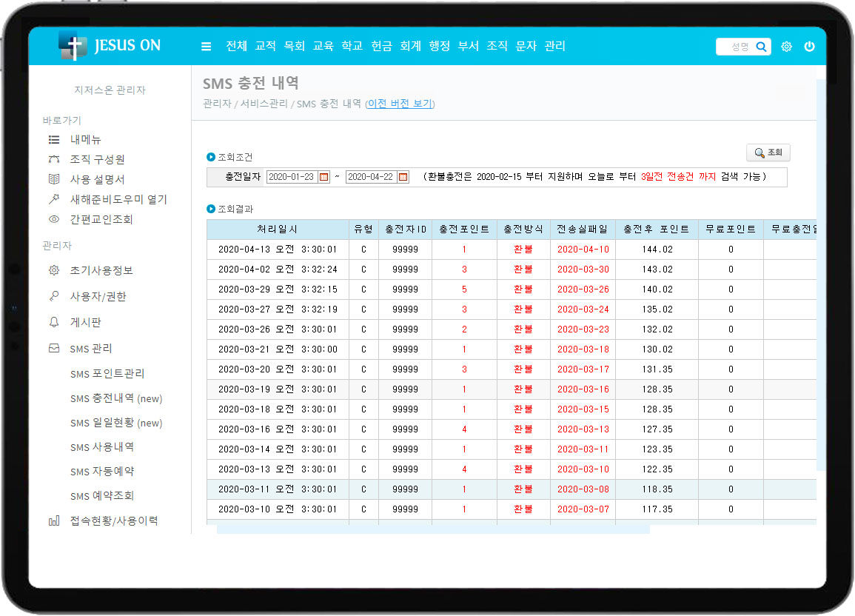855x616 pixels.
Task: Follow the 이전 버전 보기 link
Action: coord(400,104)
